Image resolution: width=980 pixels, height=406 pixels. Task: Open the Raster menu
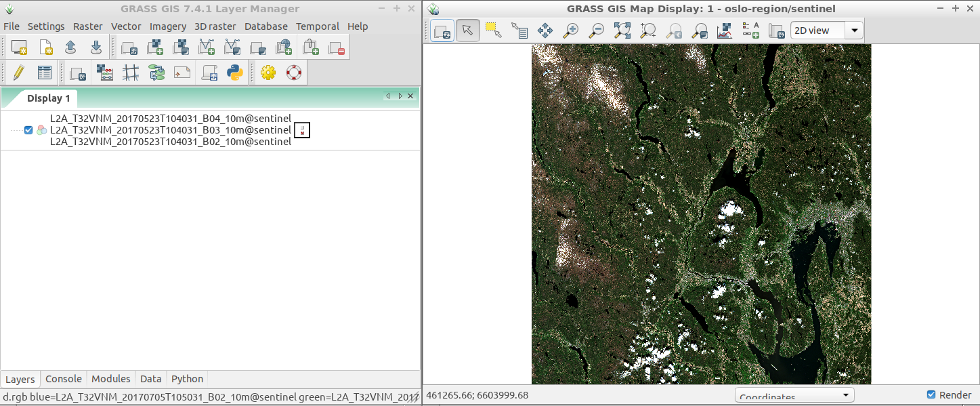[x=88, y=26]
